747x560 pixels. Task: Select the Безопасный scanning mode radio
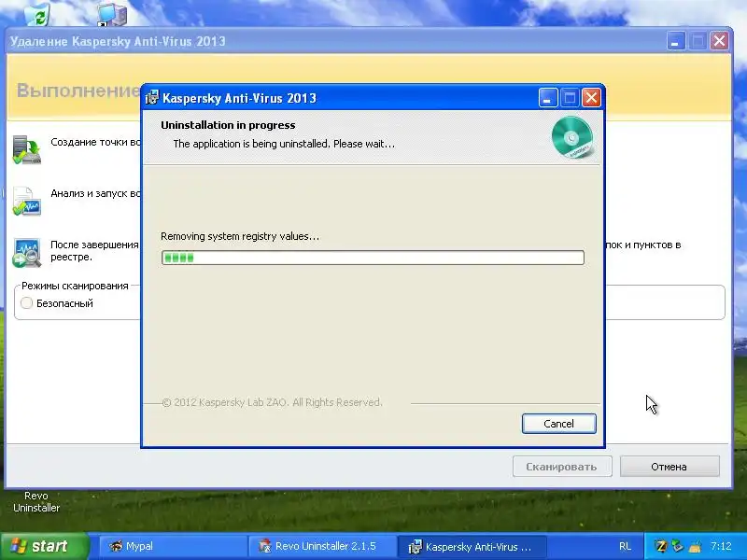(x=27, y=302)
